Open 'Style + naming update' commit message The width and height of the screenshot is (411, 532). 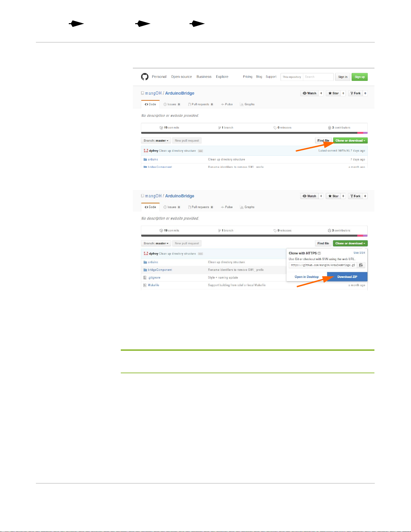[x=223, y=278]
